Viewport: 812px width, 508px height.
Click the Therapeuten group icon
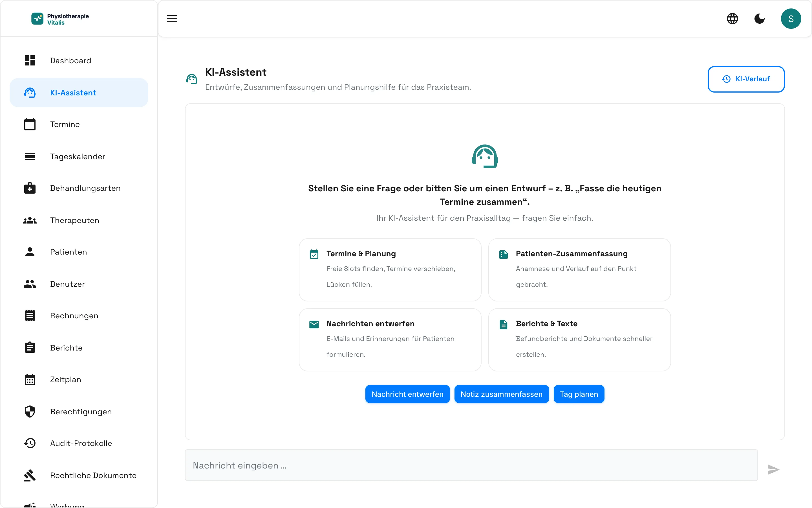[x=30, y=220]
